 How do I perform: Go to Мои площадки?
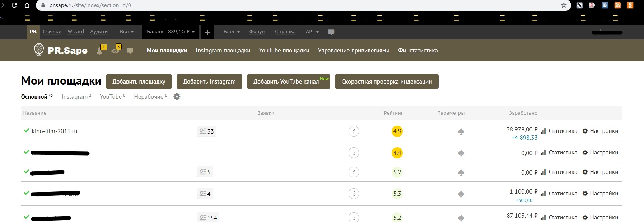(x=167, y=50)
